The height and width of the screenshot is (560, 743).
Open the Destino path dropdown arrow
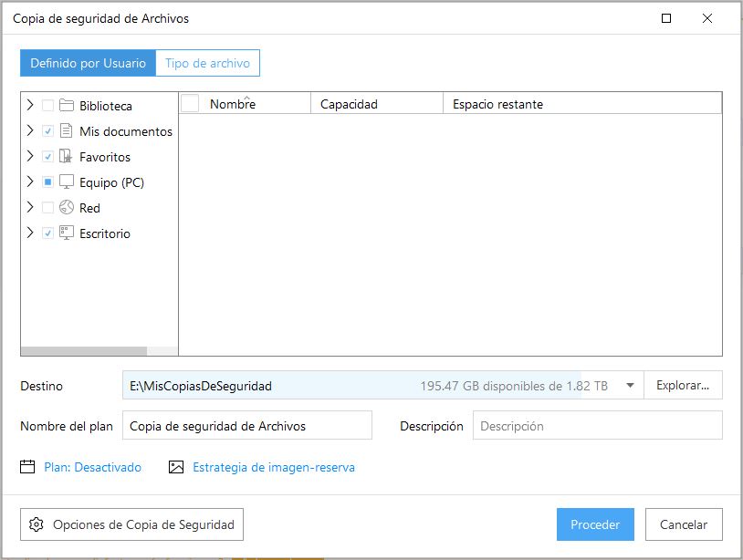click(630, 386)
